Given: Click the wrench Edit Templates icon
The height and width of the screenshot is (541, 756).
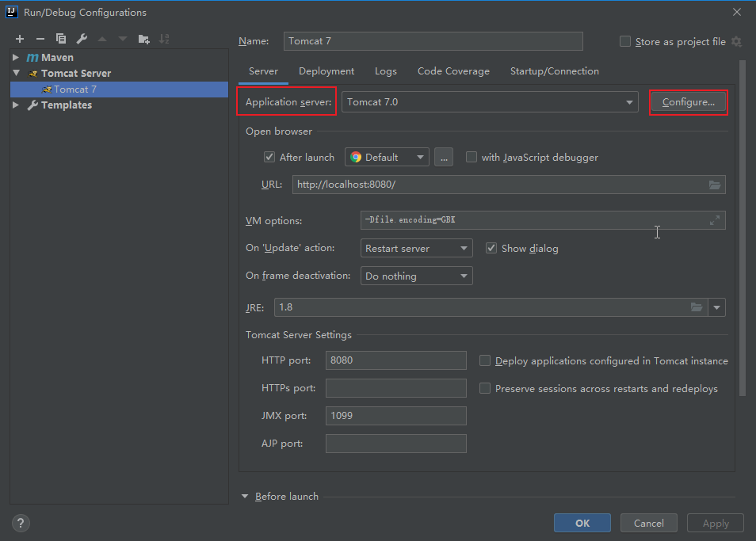Looking at the screenshot, I should point(82,39).
